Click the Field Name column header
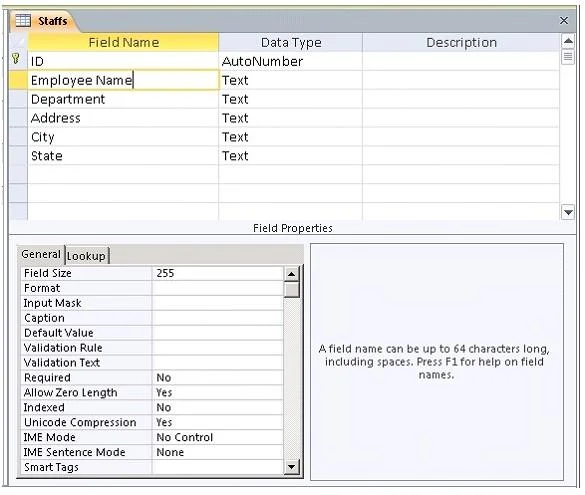Screen dimensions: 585x495 123,43
